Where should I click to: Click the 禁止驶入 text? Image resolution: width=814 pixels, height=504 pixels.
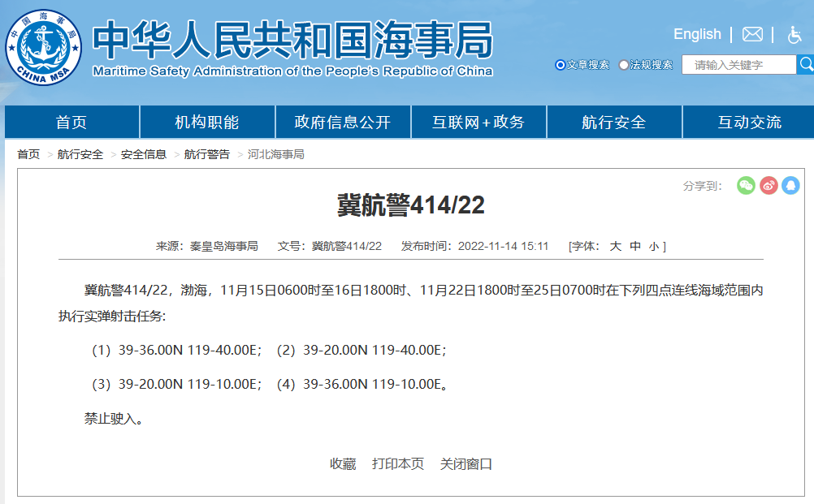pyautogui.click(x=114, y=419)
